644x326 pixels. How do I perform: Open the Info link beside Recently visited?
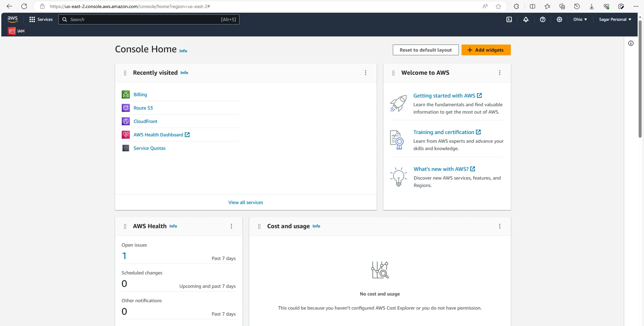[x=184, y=73]
